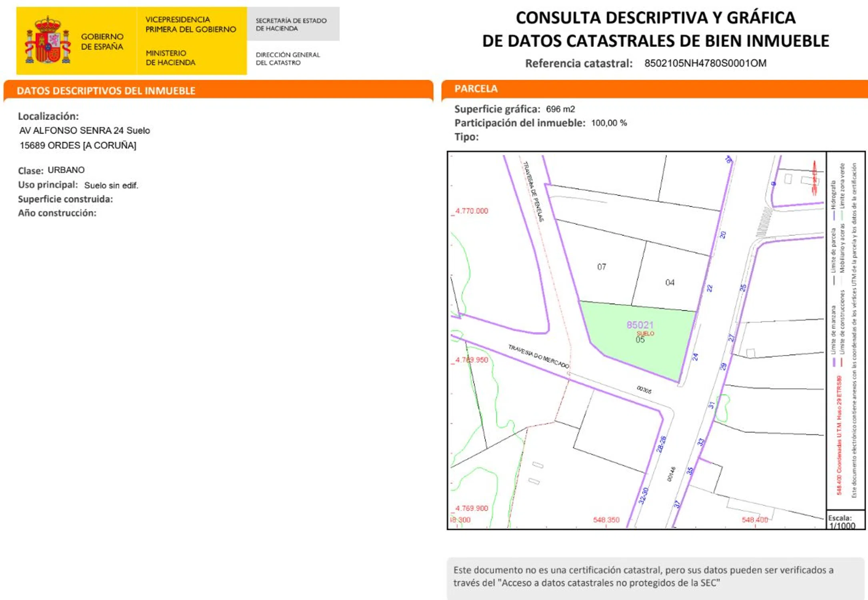This screenshot has width=868, height=600.
Task: Click the PARCELA section header
Action: click(476, 89)
